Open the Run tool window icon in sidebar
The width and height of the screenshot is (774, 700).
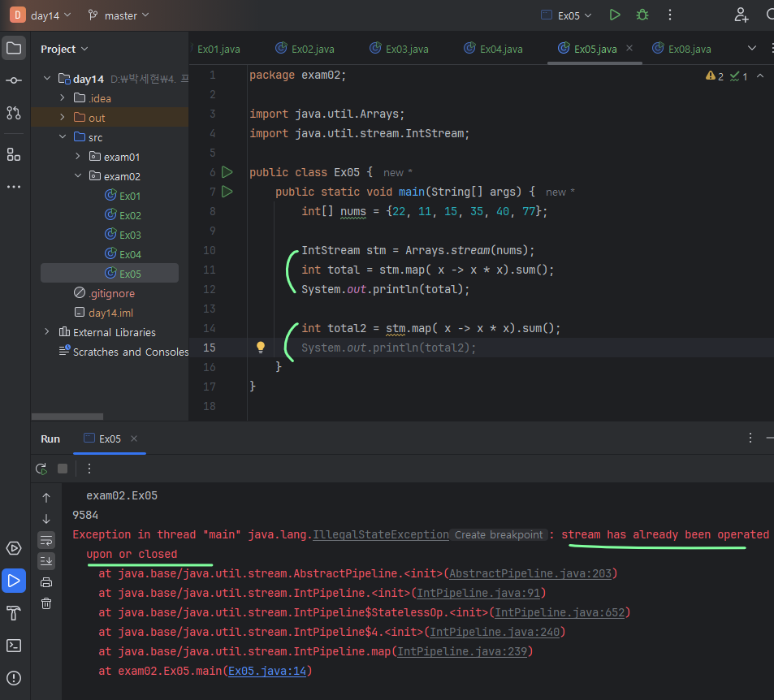coord(14,581)
